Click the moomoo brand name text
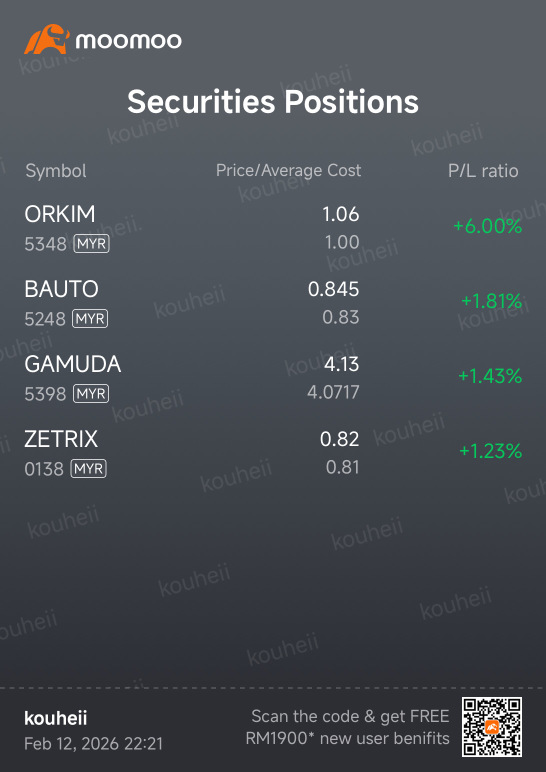Viewport: 546px width, 772px height. pyautogui.click(x=129, y=40)
